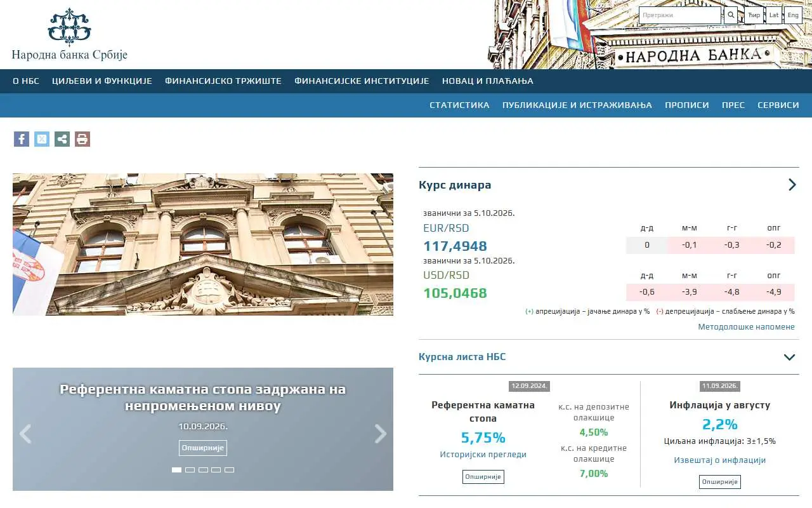Open ФИНАНСИЈСКО ТРЖИШТЕ menu

tap(223, 81)
